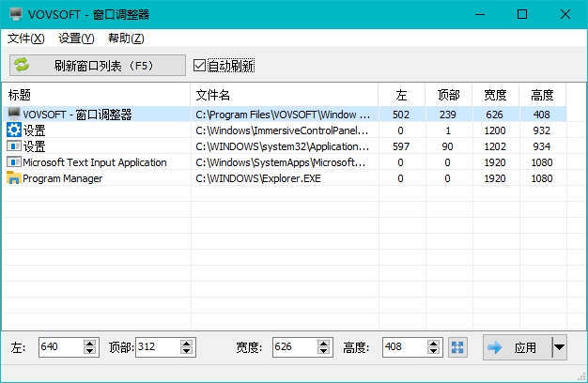
Task: Click the blue arrow icon on 应用 button
Action: coord(495,347)
